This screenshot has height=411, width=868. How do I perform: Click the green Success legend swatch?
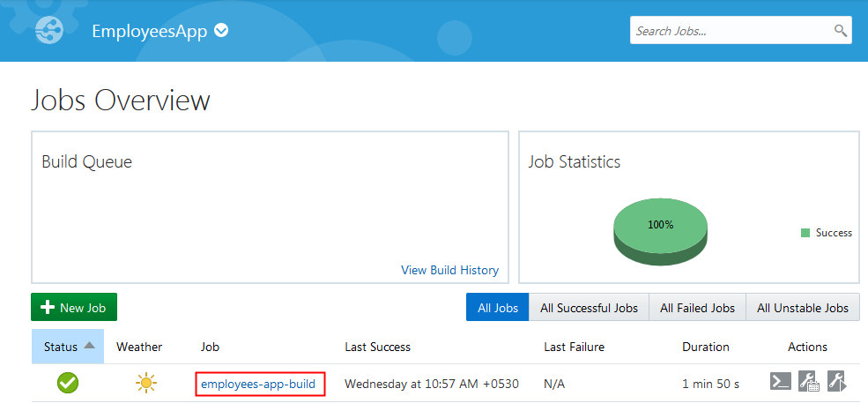click(x=805, y=233)
